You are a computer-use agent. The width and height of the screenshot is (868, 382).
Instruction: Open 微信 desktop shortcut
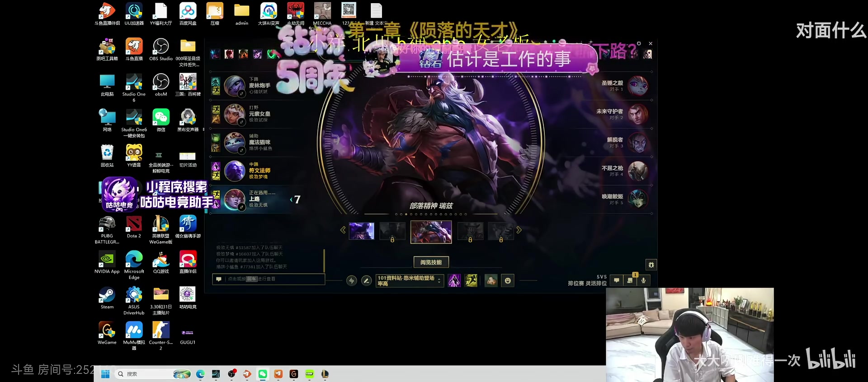[x=161, y=121]
